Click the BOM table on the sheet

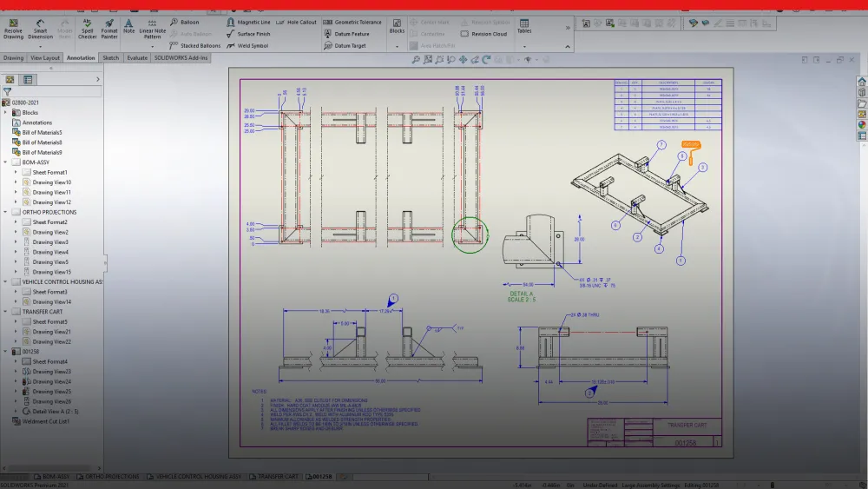click(668, 105)
